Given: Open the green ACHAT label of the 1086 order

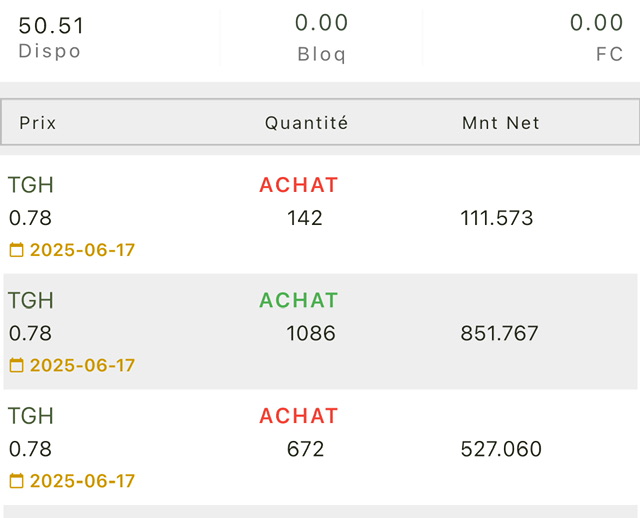Looking at the screenshot, I should click(299, 300).
